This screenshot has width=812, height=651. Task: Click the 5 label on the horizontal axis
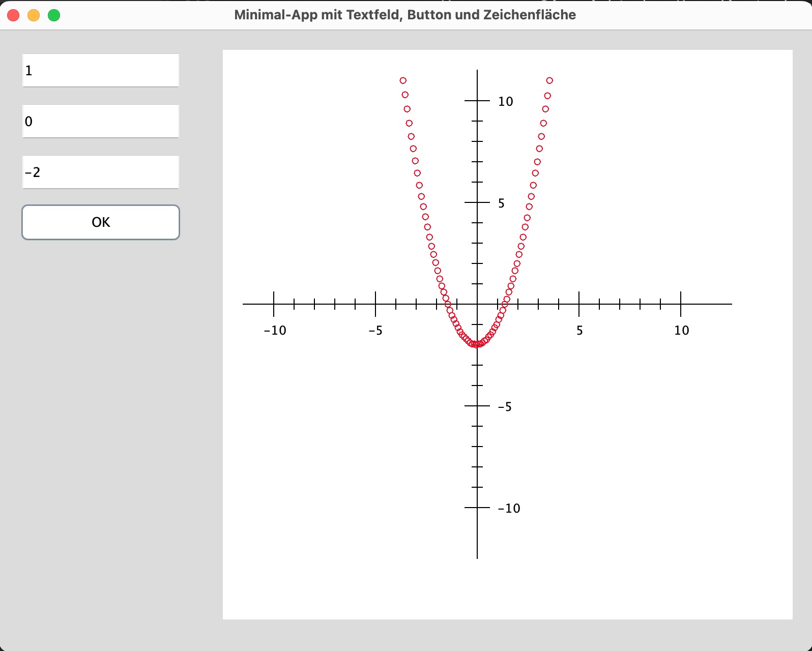(x=579, y=331)
